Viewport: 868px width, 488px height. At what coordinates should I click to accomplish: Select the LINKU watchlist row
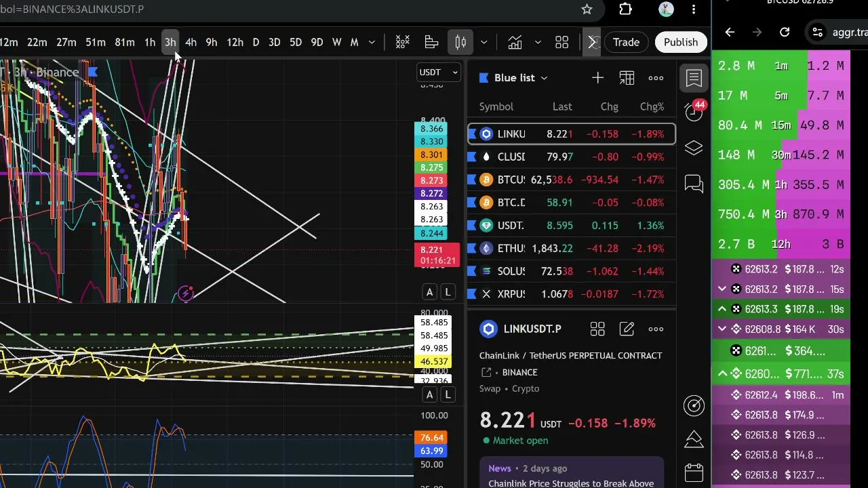tap(572, 134)
